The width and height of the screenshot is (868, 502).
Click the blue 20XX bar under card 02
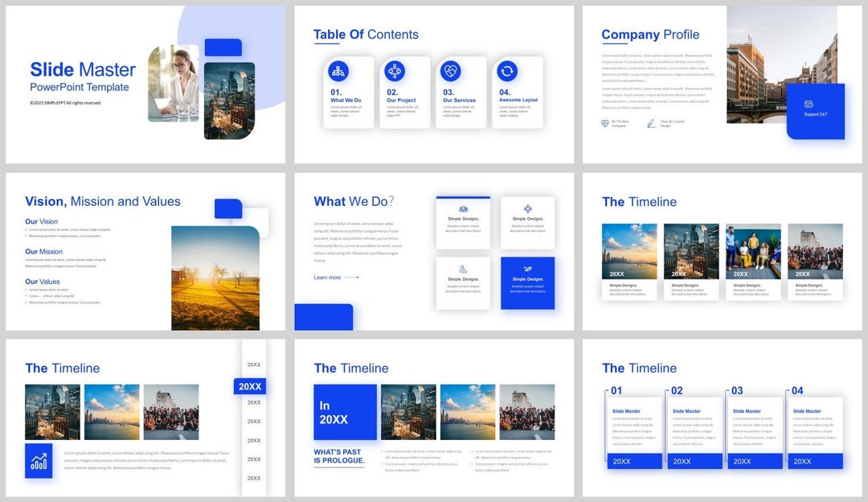click(x=694, y=461)
